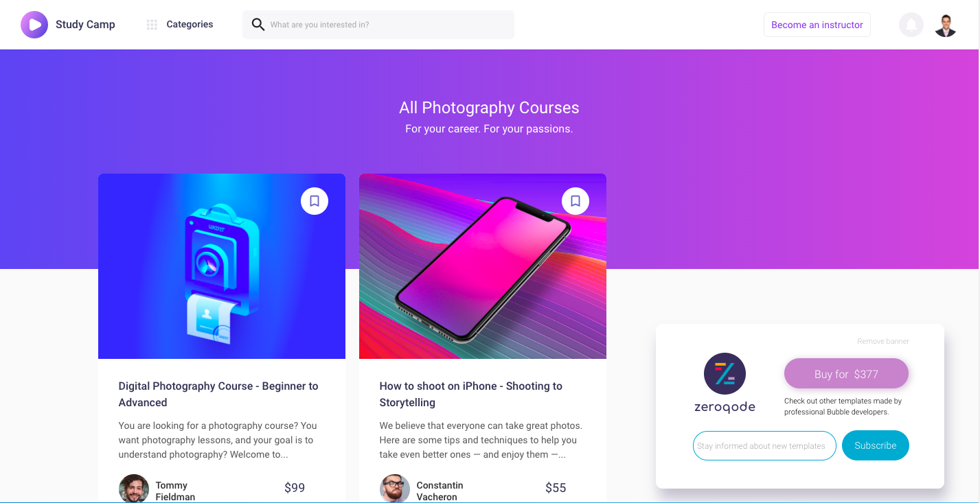Click the zeroqode logo
The image size is (980, 503).
tap(725, 383)
